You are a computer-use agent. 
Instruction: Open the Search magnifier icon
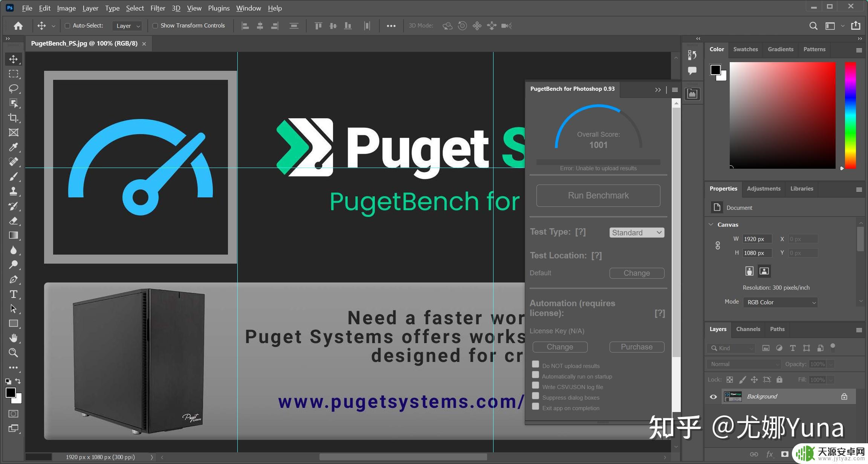pos(813,26)
